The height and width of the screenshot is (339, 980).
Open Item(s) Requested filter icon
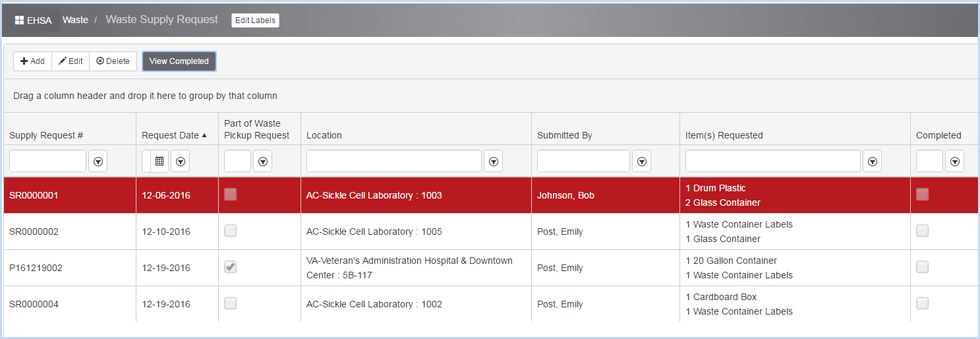click(x=873, y=161)
